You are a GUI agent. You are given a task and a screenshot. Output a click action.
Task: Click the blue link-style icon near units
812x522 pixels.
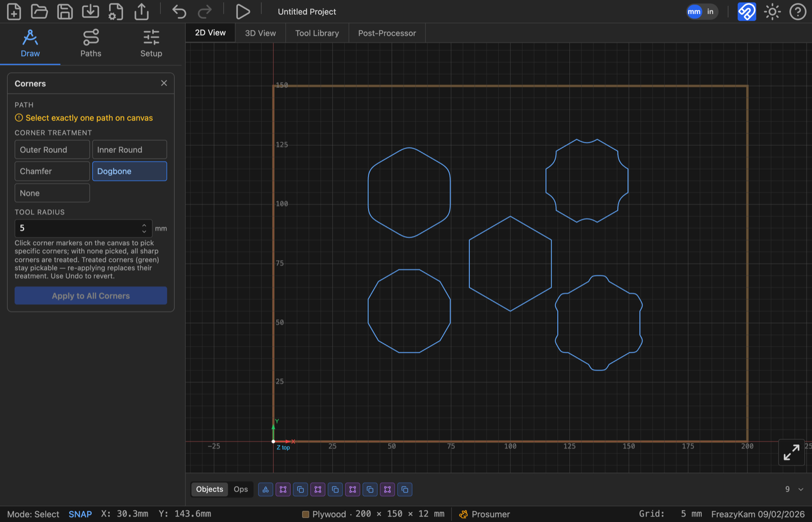click(747, 11)
